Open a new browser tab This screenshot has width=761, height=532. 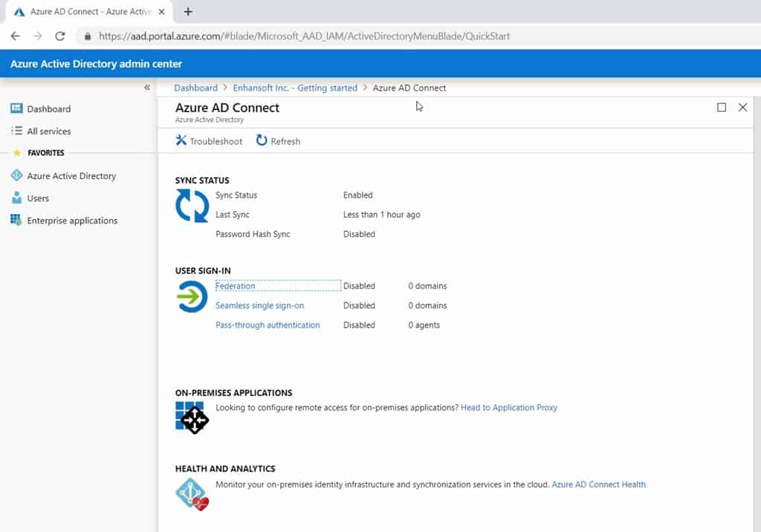coord(186,11)
